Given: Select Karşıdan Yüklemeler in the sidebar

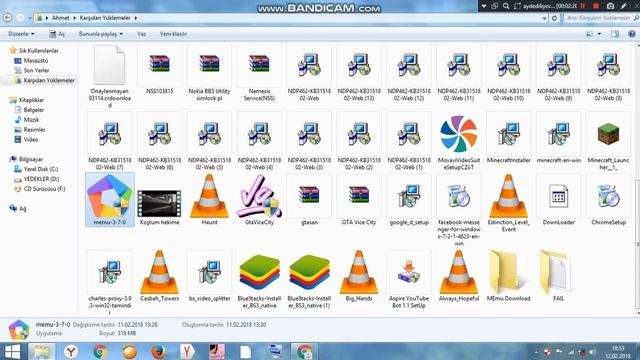Looking at the screenshot, I should point(44,80).
